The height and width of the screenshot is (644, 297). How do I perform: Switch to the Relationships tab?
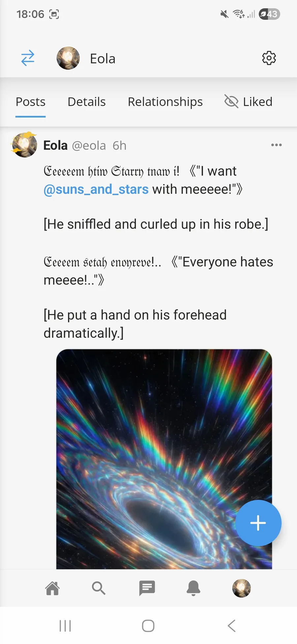[x=165, y=102]
